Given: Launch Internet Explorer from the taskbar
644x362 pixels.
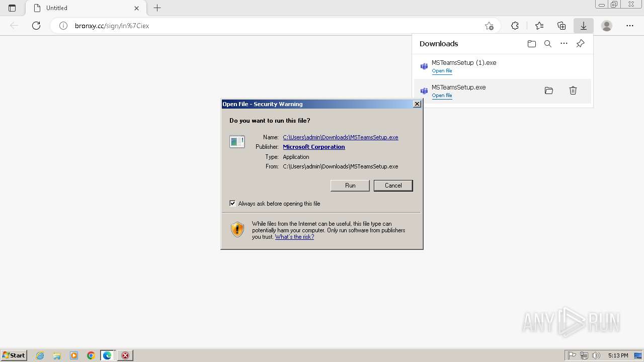Looking at the screenshot, I should [40, 355].
